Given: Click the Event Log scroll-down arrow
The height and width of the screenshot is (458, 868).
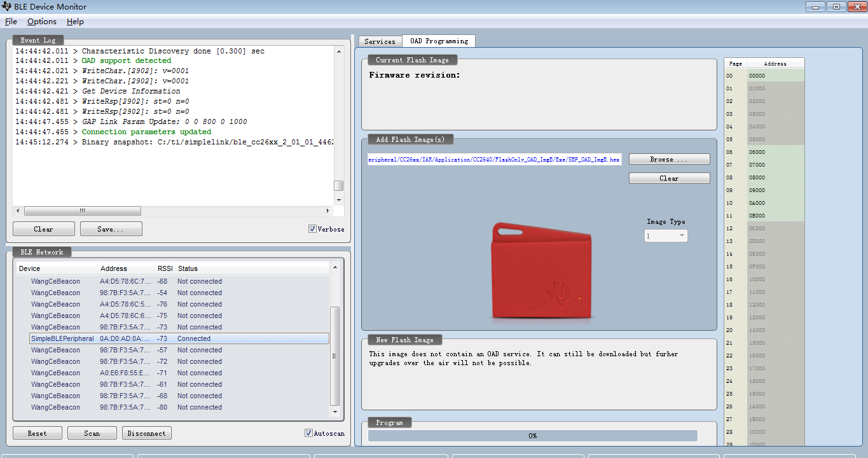Looking at the screenshot, I should 339,199.
